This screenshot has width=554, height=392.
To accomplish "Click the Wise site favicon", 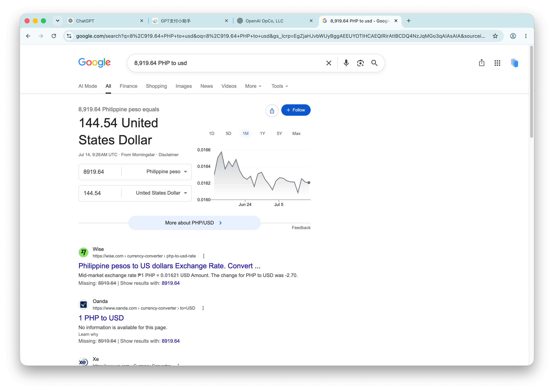I will [83, 252].
